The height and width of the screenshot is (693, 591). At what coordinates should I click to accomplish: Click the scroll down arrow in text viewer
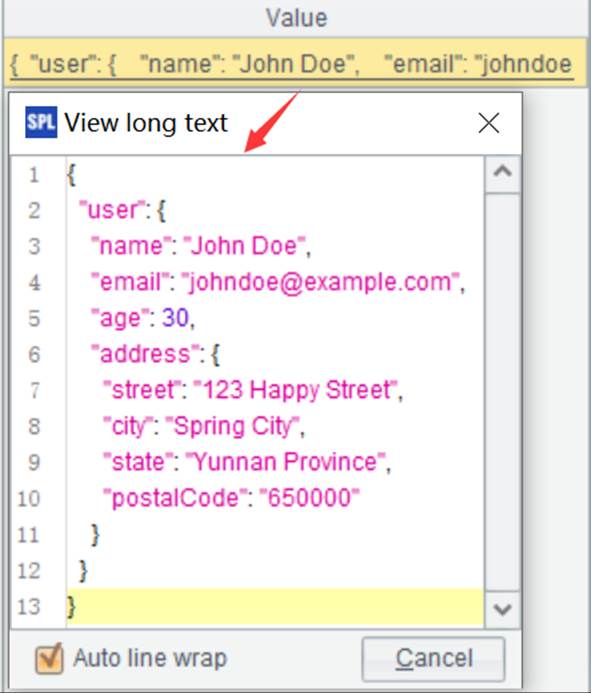[x=502, y=609]
